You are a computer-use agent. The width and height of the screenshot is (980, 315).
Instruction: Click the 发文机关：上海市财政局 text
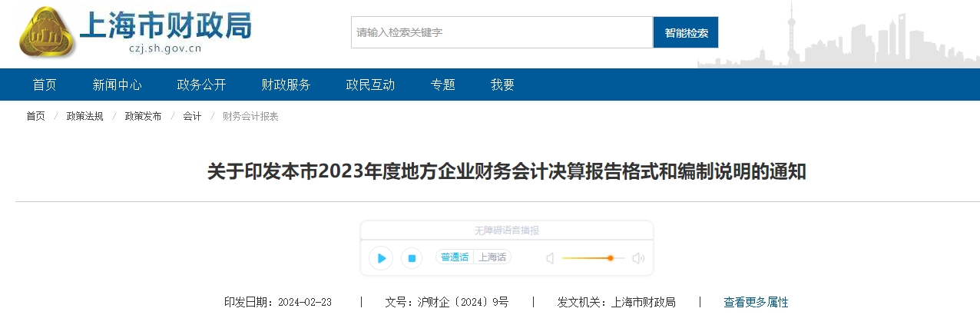point(616,302)
